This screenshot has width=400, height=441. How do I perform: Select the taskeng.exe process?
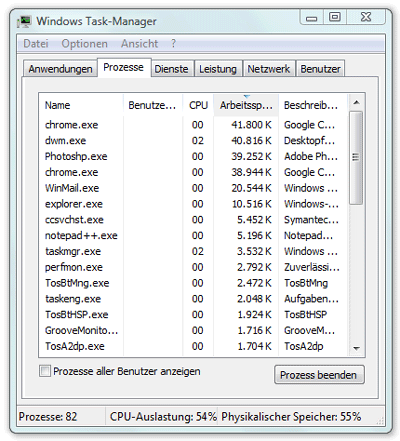pyautogui.click(x=193, y=299)
